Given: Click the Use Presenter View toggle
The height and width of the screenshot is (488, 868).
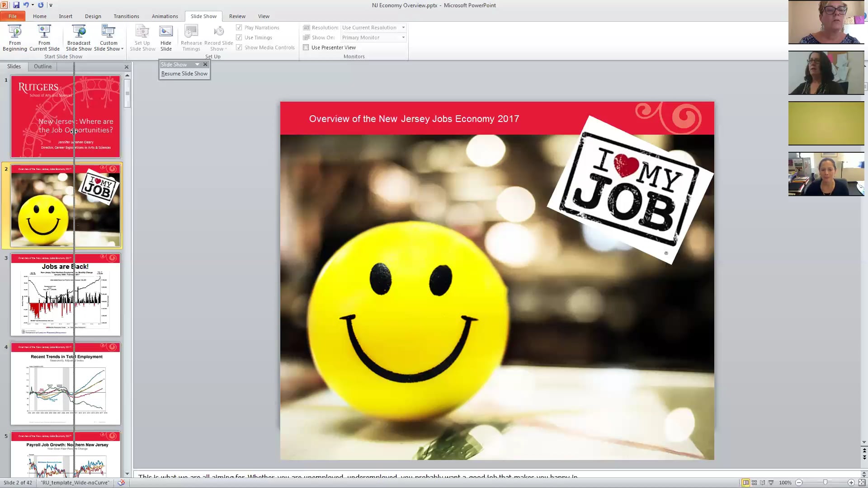Looking at the screenshot, I should click(307, 47).
